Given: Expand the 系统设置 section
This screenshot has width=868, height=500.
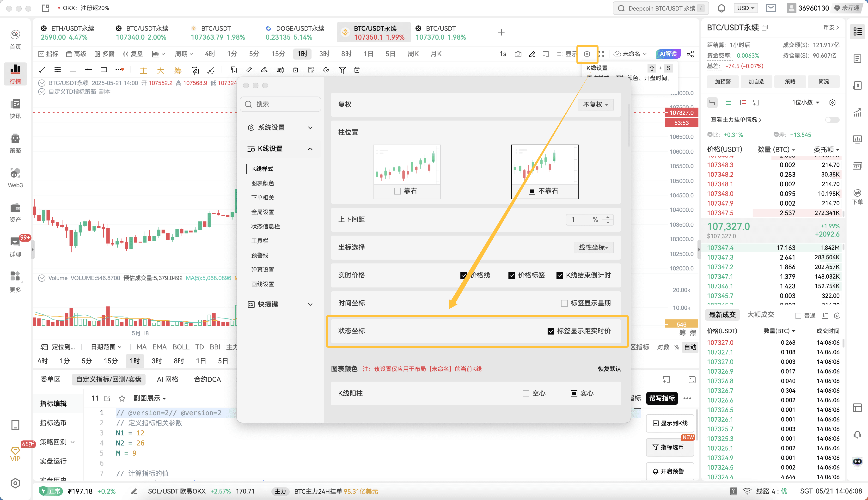Looking at the screenshot, I should click(280, 128).
